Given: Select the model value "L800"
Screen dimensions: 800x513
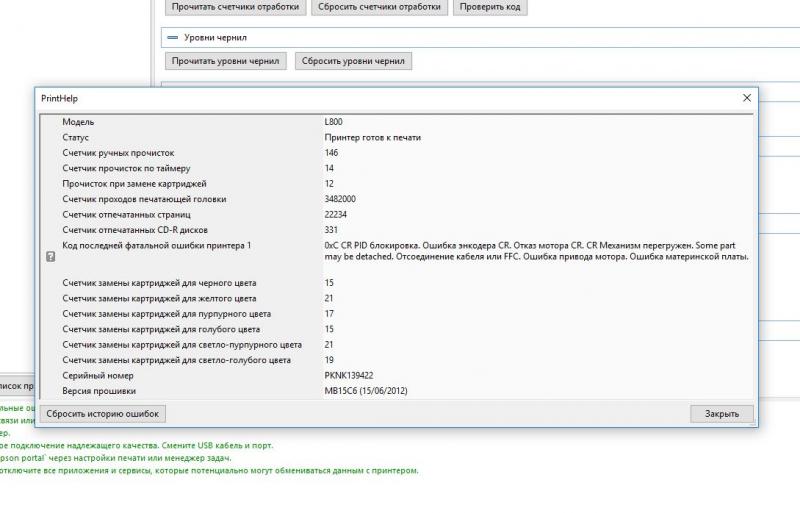Looking at the screenshot, I should [x=333, y=121].
